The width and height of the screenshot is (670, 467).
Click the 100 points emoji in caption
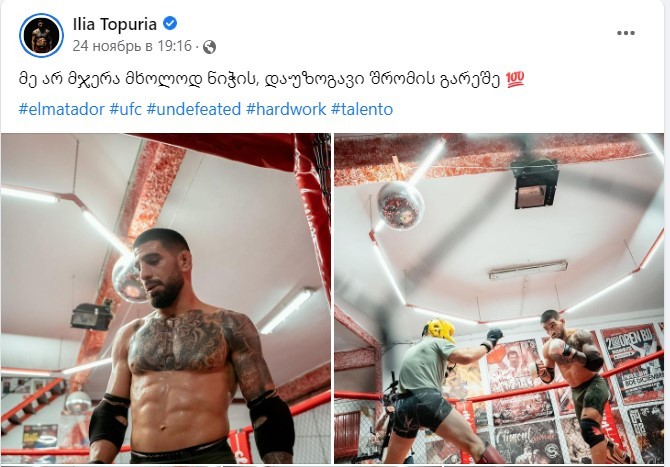click(x=515, y=80)
